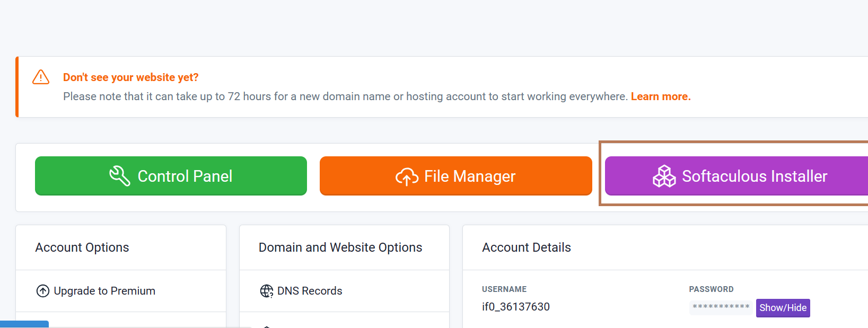
Task: Click the 72 hours notice text
Action: pyautogui.click(x=345, y=96)
